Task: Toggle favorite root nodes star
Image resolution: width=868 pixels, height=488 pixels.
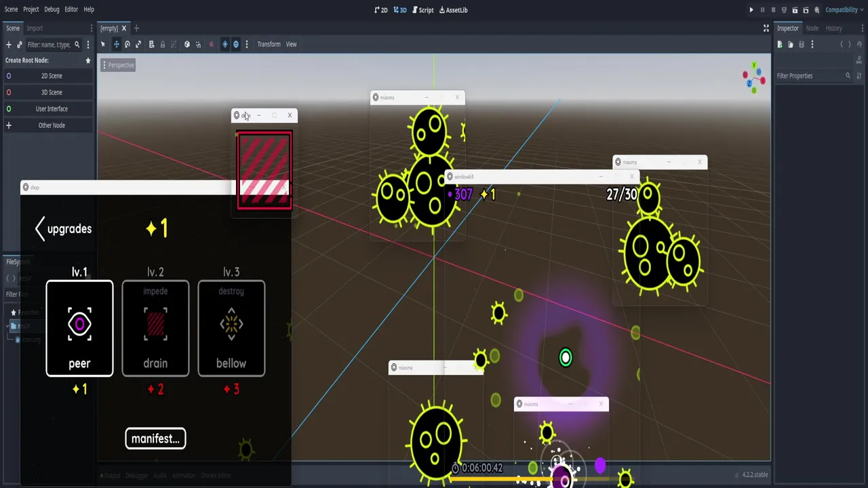Action: 87,60
